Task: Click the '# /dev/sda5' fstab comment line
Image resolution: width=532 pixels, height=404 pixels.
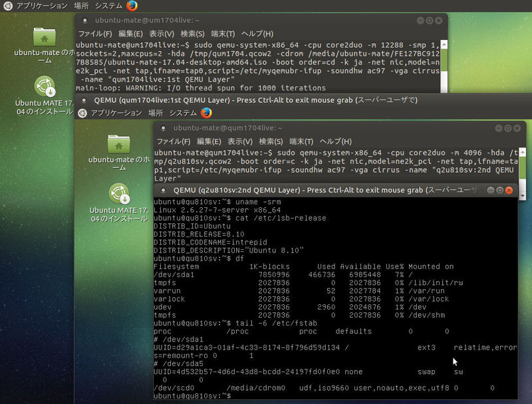Action: coord(178,363)
